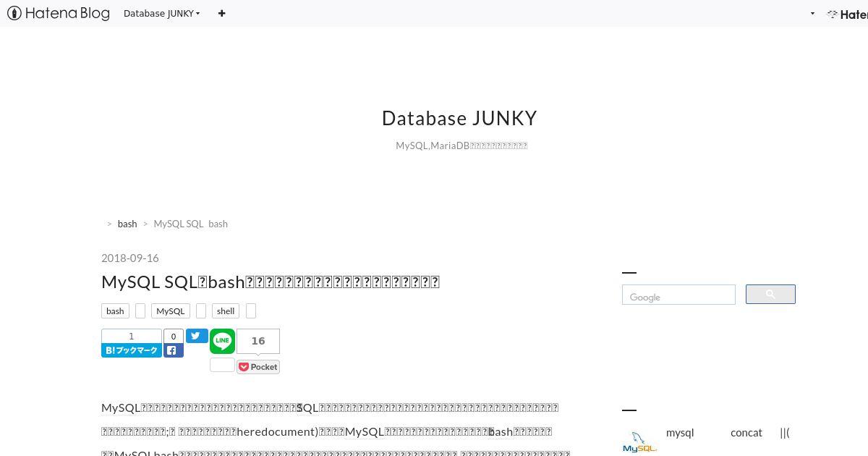Focus the Google custom search field
Image resolution: width=868 pixels, height=456 pixels.
pyautogui.click(x=678, y=295)
